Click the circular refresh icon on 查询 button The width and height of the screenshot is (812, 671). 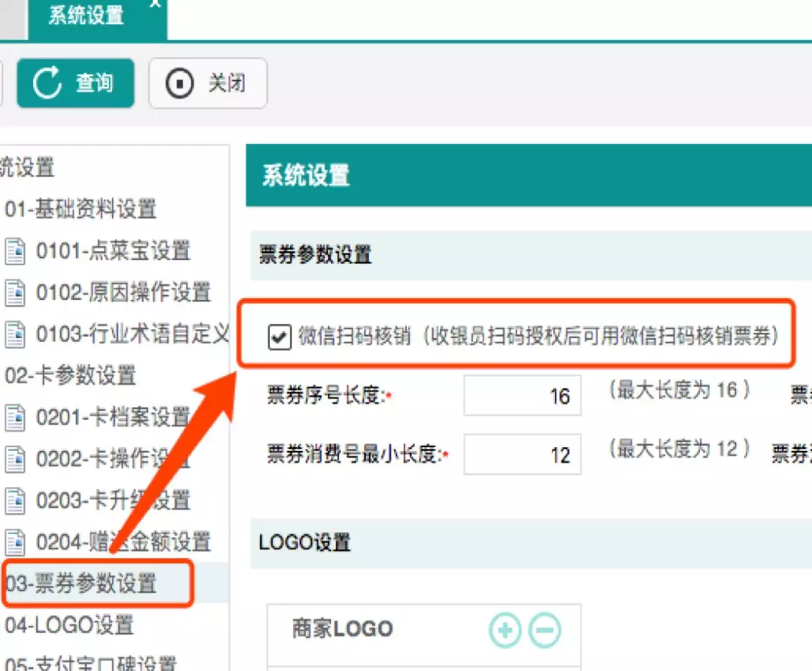click(47, 83)
